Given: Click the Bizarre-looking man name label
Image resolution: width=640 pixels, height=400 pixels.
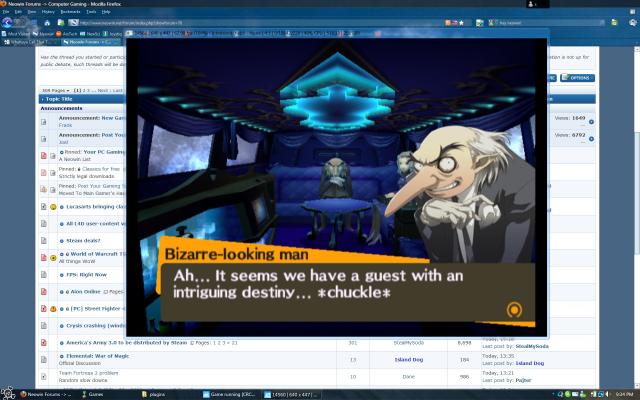Looking at the screenshot, I should coord(236,254).
